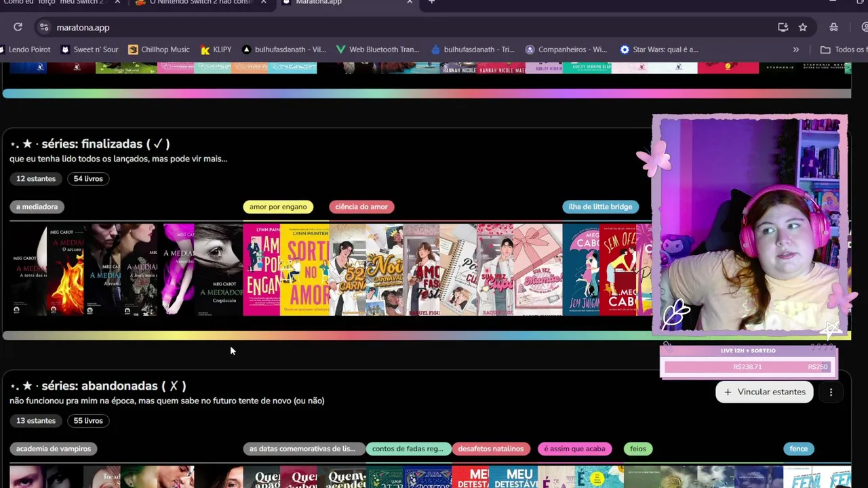Reload the maratona.app page
Screen dimensions: 868x488
(x=18, y=27)
